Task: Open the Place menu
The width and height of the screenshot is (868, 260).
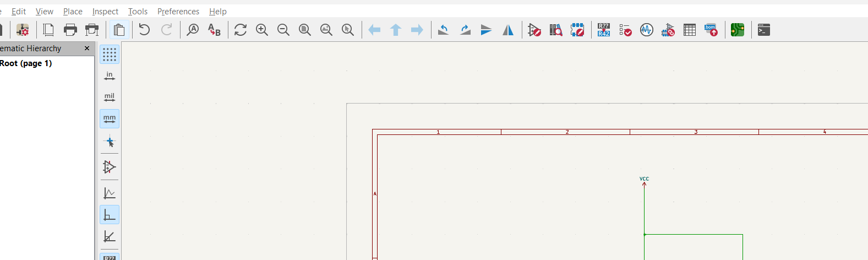Action: [x=73, y=11]
